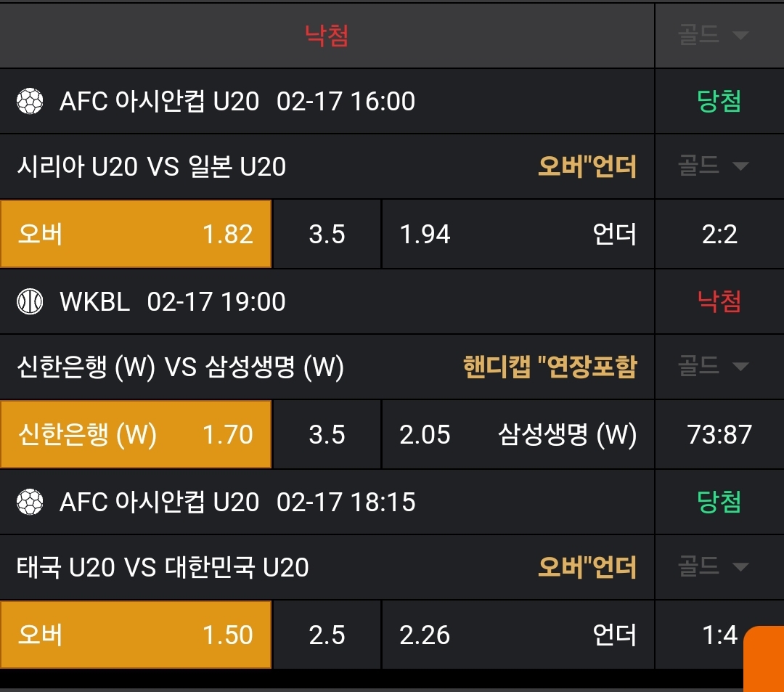784x692 pixels.
Task: Click the soccer ball icon beside the 18:15 match
Action: click(x=30, y=502)
